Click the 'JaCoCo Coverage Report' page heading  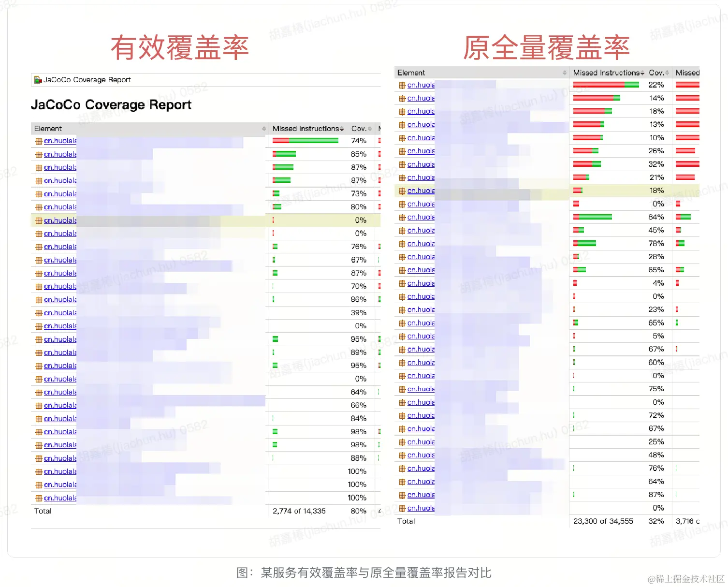tap(111, 105)
